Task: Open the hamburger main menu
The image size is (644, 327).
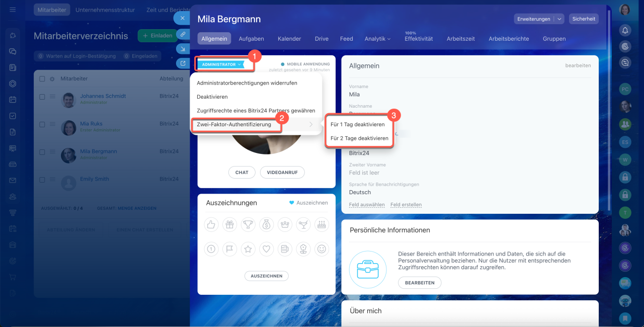Action: click(13, 10)
